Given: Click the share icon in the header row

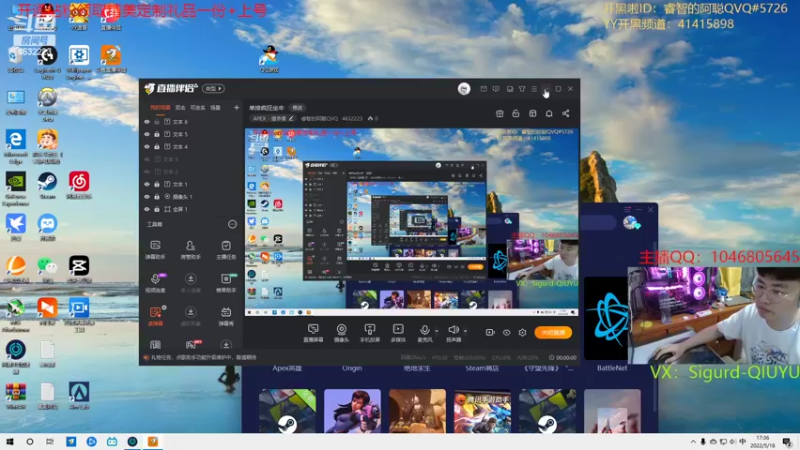Looking at the screenshot, I should [x=566, y=113].
